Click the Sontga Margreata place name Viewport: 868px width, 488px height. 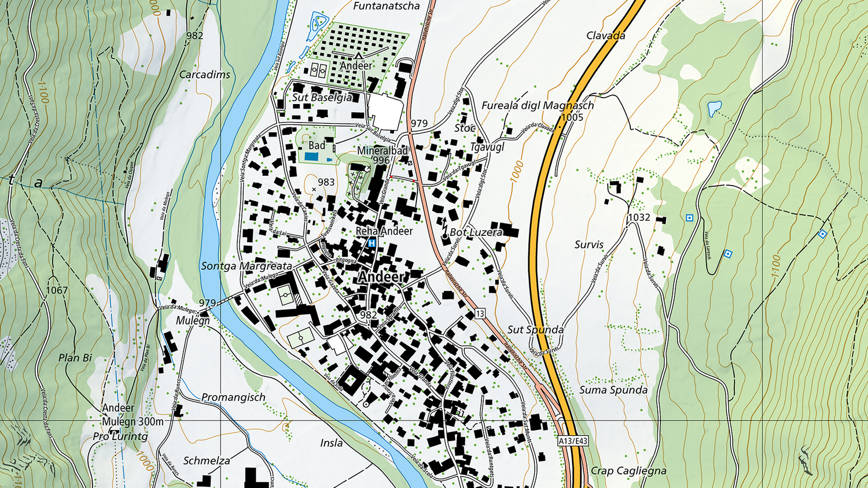point(247,266)
